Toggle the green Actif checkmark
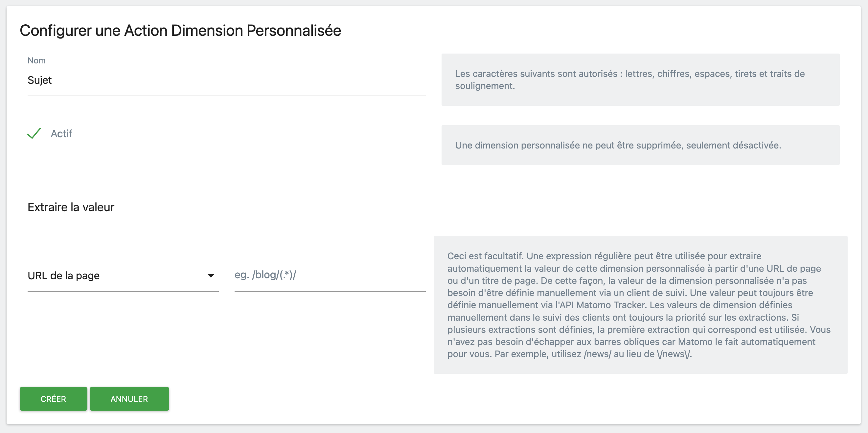Screen dimensions: 868x433 [34, 133]
